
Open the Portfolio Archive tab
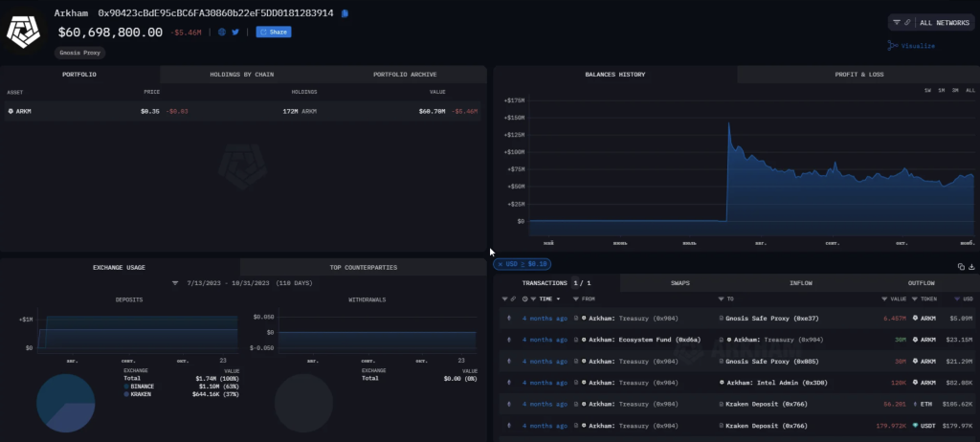coord(405,75)
